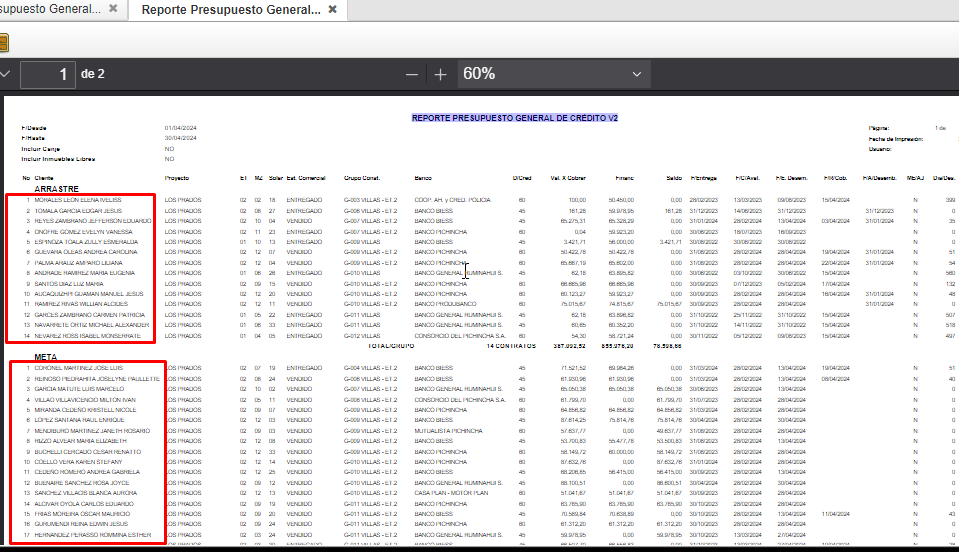
Task: Click client MORALES LEON ELENA IVELISS row
Action: (x=78, y=200)
